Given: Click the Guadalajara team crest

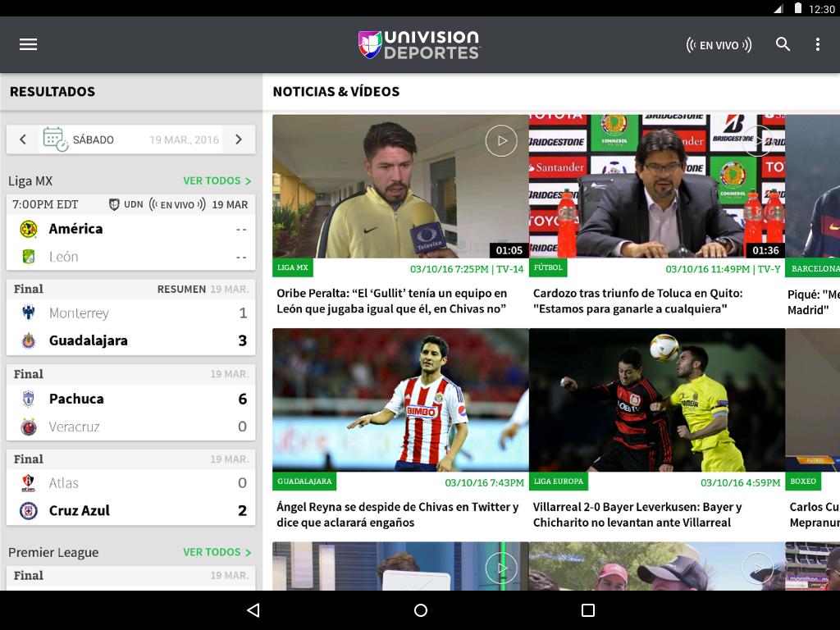Looking at the screenshot, I should point(29,340).
